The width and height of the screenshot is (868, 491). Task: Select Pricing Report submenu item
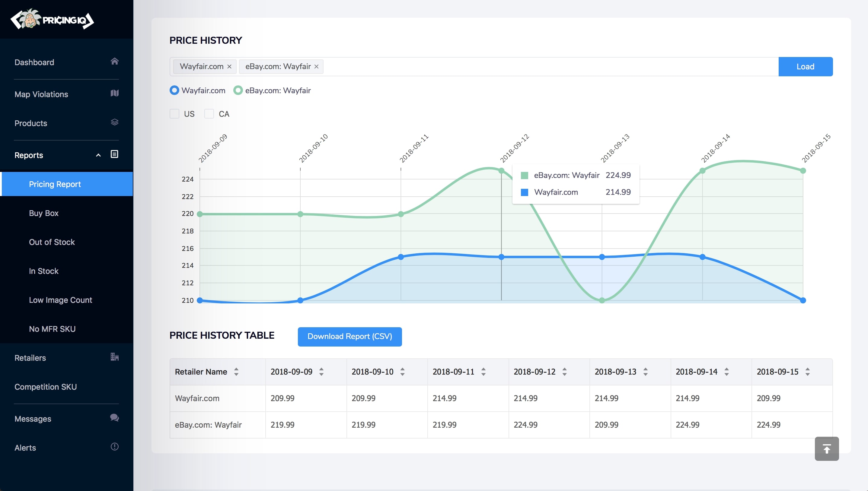click(x=66, y=184)
